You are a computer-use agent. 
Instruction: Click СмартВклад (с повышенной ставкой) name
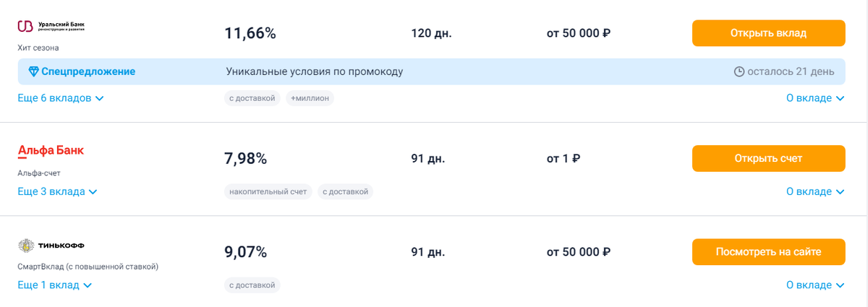coord(88,267)
